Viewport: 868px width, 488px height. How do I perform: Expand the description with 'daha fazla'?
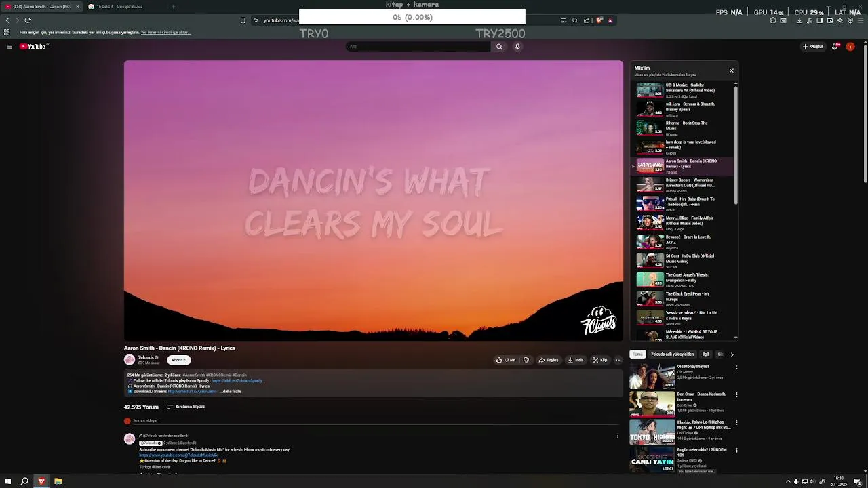tap(231, 392)
